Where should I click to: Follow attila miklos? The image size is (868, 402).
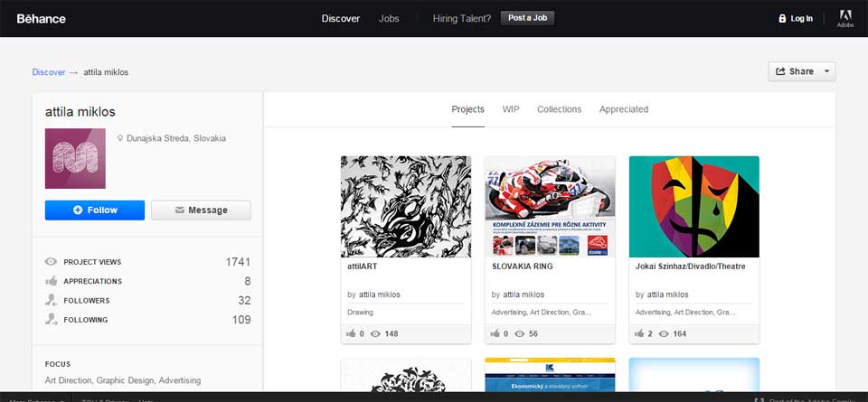click(x=95, y=210)
